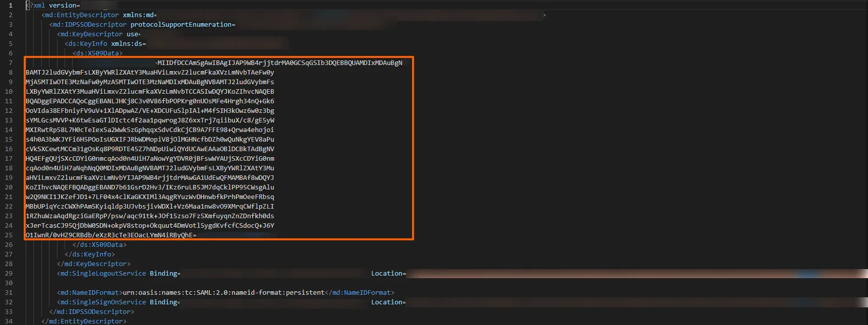Click the last certificate line ending in RByQhE=
Screen dimensions: 868x325
(111, 235)
